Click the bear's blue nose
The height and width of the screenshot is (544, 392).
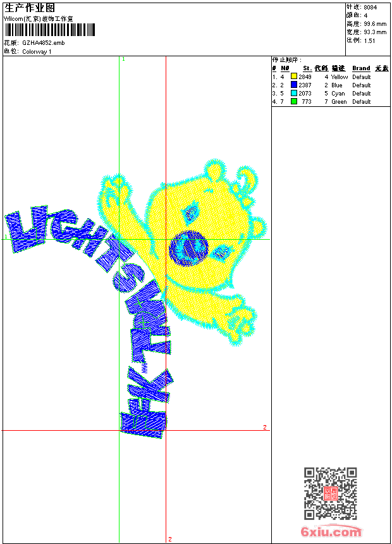tap(188, 249)
